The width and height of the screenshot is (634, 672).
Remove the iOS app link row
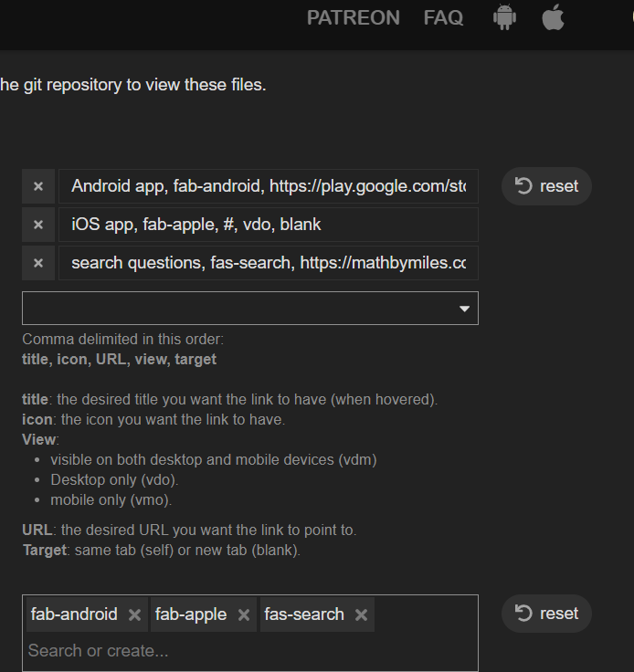[38, 225]
